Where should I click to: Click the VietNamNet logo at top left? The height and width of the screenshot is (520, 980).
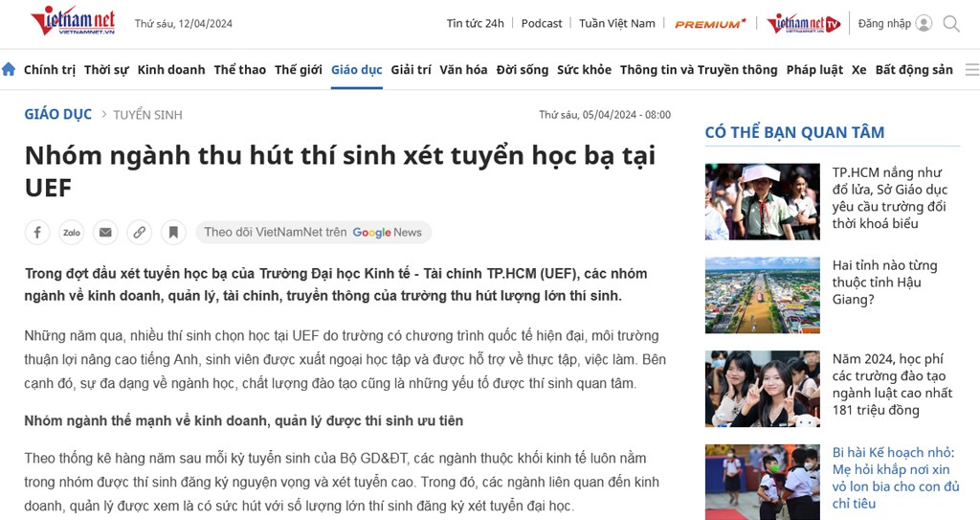73,21
